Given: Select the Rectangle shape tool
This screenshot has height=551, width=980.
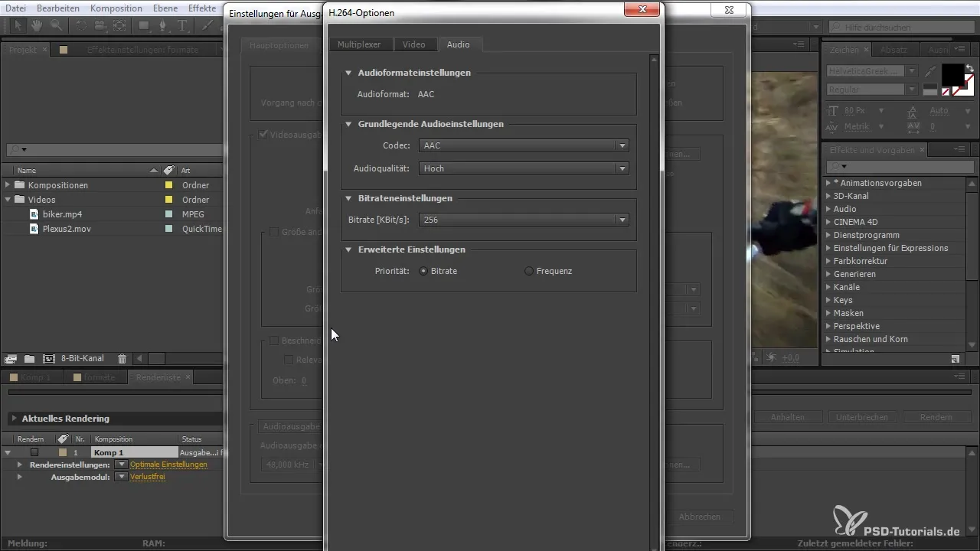Looking at the screenshot, I should (x=144, y=25).
